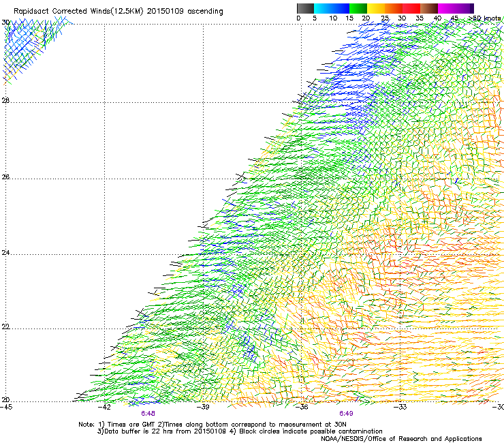Click the latitude label '28' on left axis
The width and height of the screenshot is (504, 443).
(5, 100)
